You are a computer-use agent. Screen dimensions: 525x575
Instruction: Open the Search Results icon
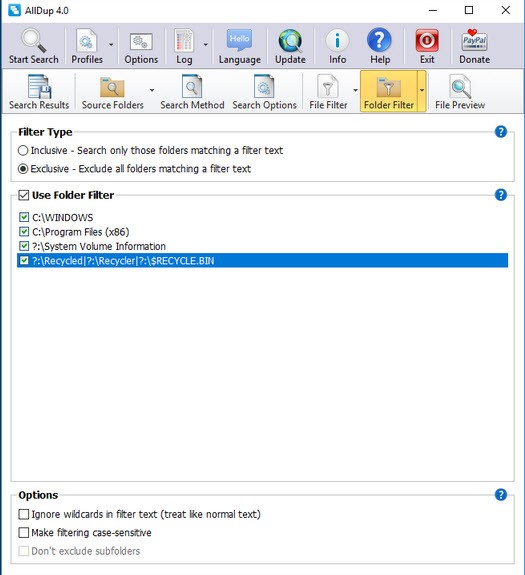[x=39, y=87]
